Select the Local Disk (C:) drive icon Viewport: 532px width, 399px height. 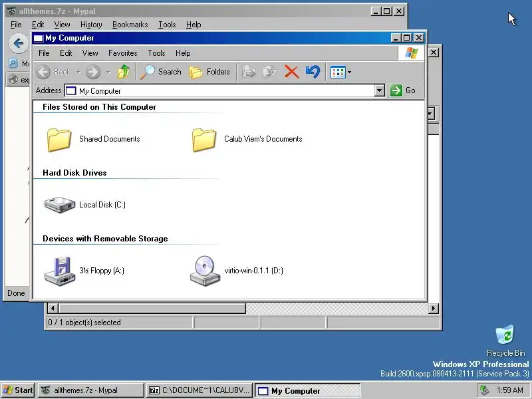[x=59, y=205]
